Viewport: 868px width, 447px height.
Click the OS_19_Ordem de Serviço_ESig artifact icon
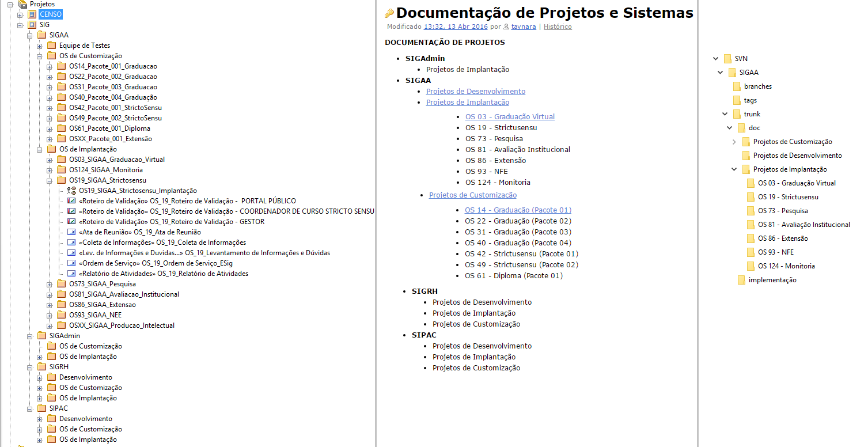pyautogui.click(x=71, y=263)
